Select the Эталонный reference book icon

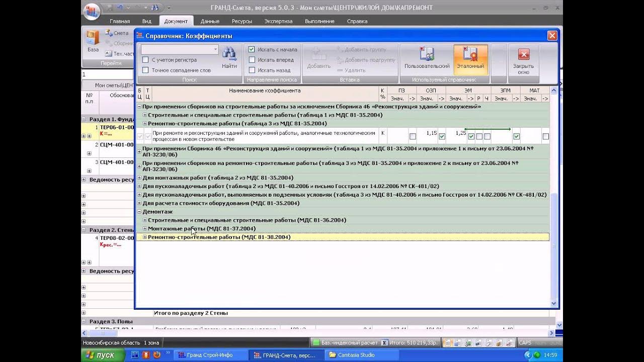[x=470, y=54]
